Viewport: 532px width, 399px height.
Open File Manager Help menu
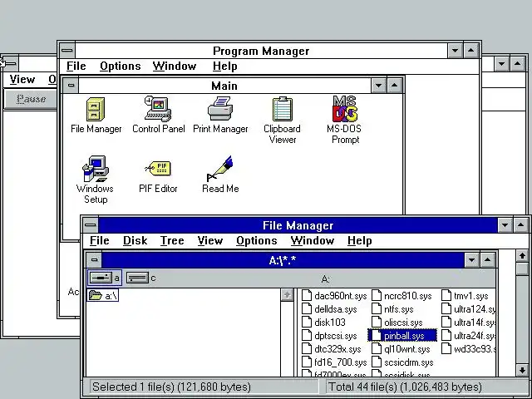click(360, 240)
